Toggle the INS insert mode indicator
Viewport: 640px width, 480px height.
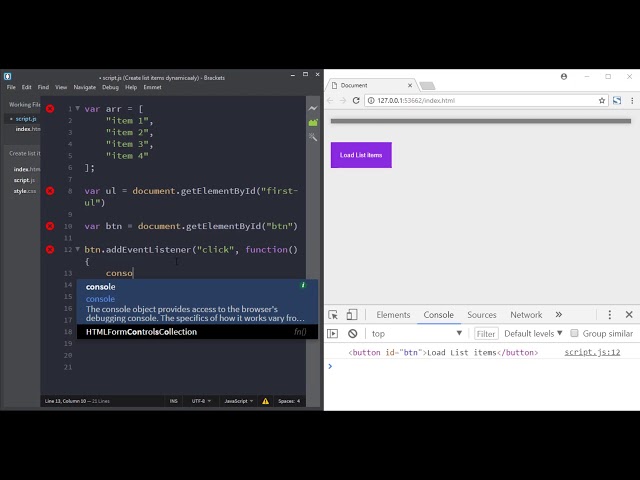click(173, 401)
